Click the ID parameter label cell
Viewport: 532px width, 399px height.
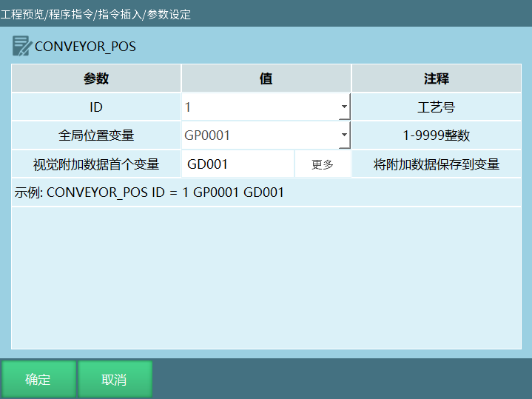pos(96,107)
